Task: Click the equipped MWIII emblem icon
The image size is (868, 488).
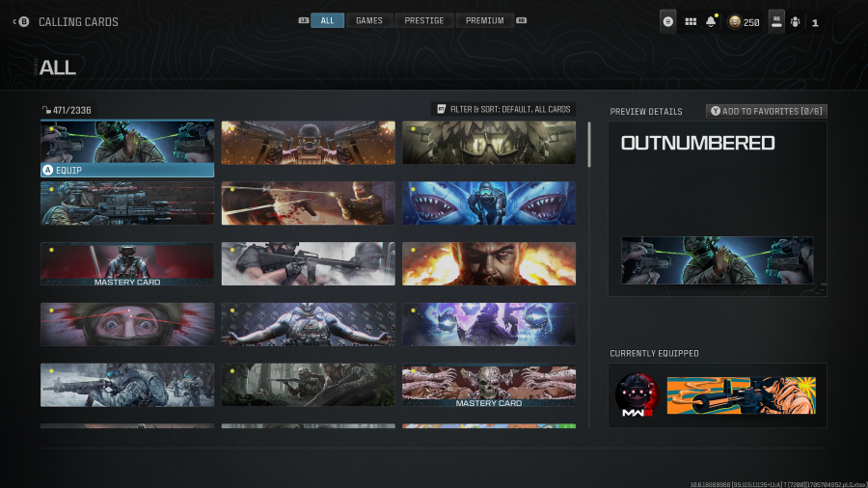Action: (637, 395)
